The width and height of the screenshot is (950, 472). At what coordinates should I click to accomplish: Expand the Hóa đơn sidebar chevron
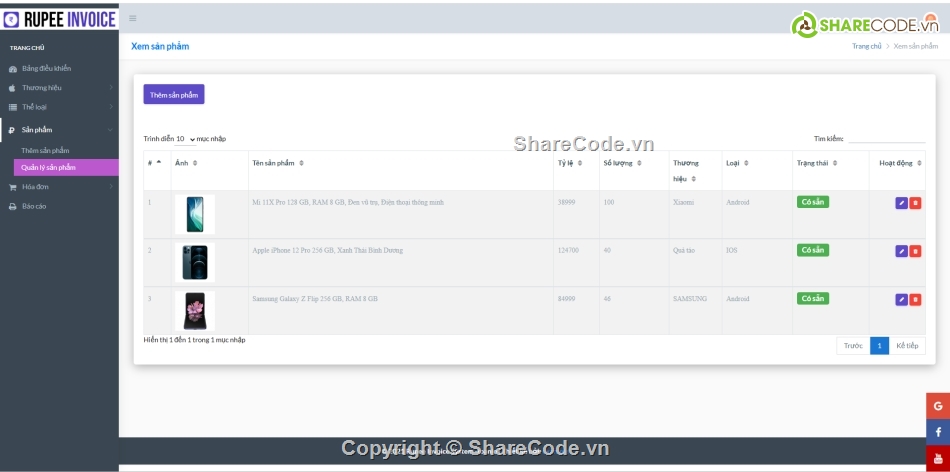(x=111, y=187)
